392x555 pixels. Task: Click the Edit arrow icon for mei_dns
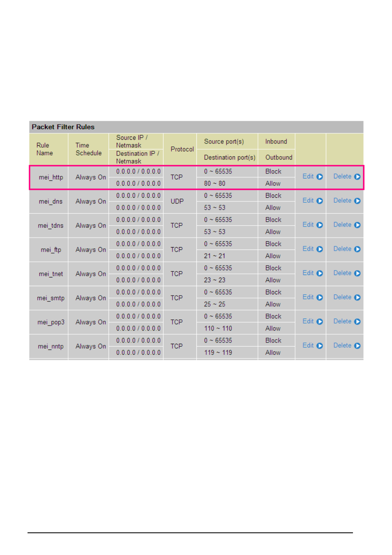click(x=320, y=201)
